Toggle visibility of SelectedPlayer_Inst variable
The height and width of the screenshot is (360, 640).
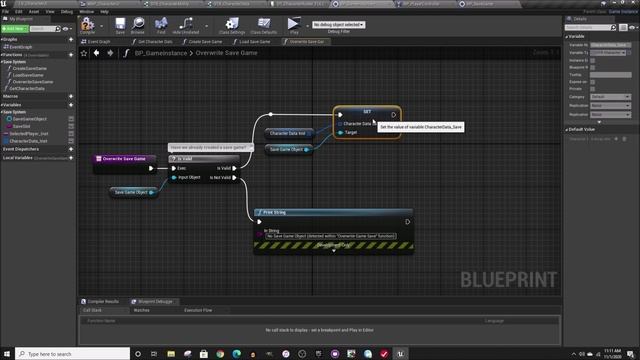(x=71, y=134)
